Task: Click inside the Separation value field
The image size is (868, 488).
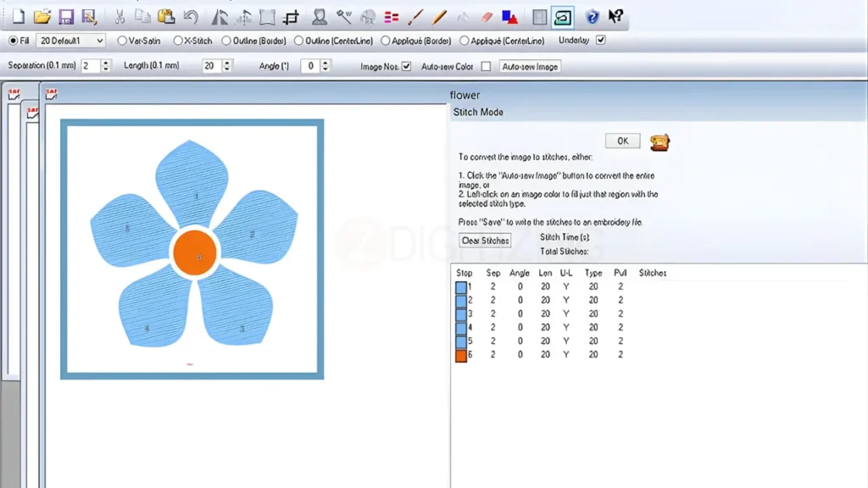Action: 90,65
